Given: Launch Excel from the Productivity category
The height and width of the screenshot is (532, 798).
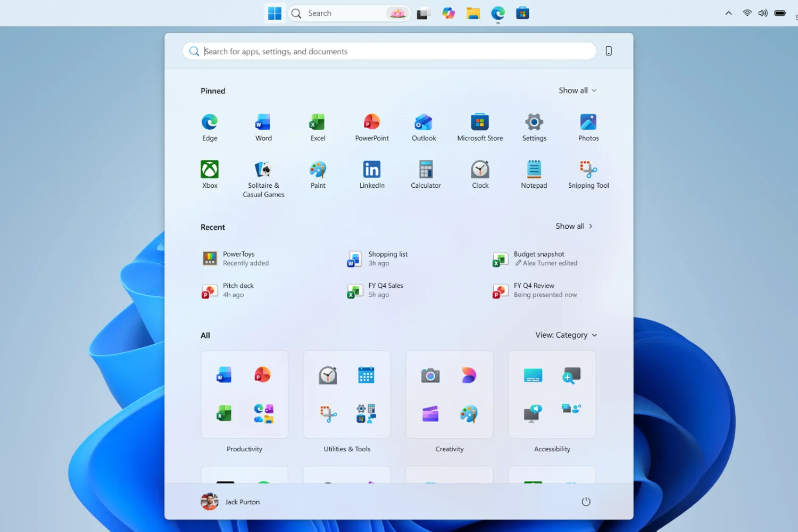Looking at the screenshot, I should [x=224, y=413].
